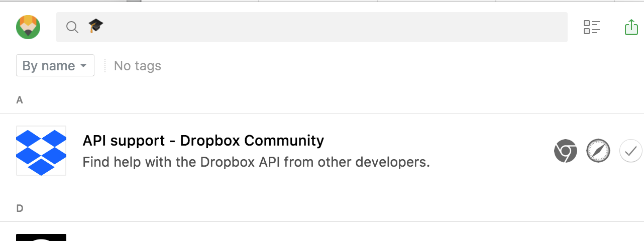Mark the Dropbox entry as done

point(630,151)
